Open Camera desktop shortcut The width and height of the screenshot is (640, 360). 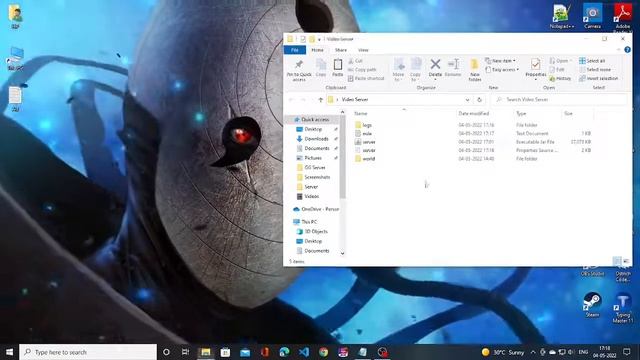592,17
